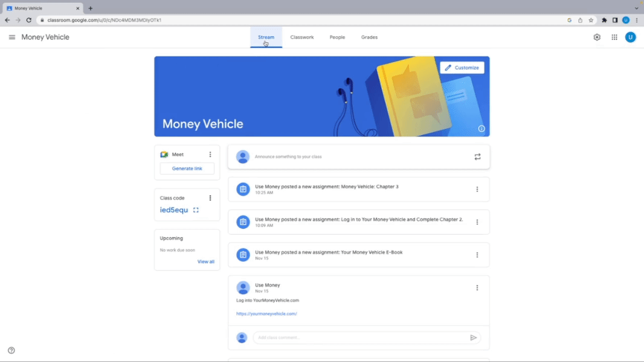The height and width of the screenshot is (362, 644).
Task: Click the banner info icon
Action: tap(481, 129)
